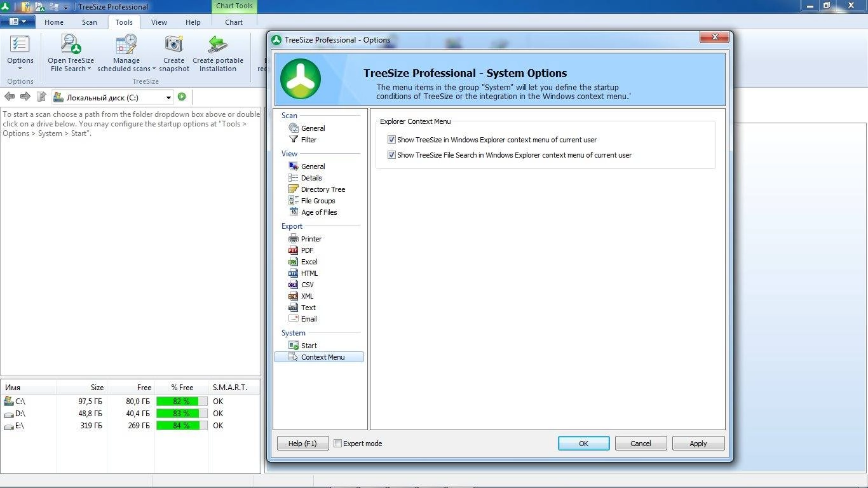Close the Options dialog with the X
868x488 pixels.
click(714, 37)
